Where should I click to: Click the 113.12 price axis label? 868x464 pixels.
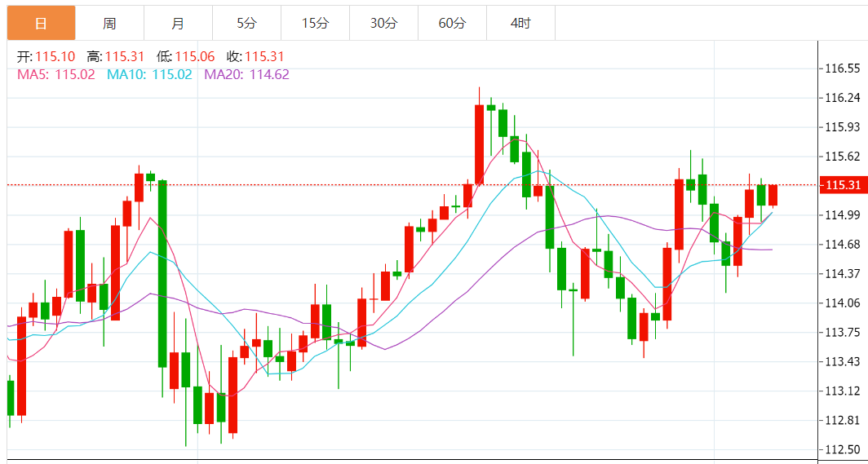point(843,391)
